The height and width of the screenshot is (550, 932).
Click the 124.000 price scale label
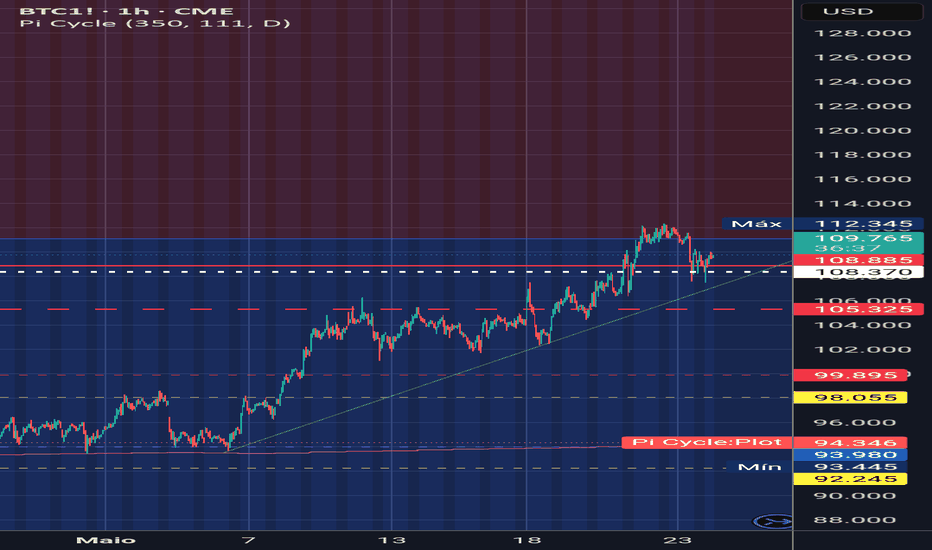862,82
